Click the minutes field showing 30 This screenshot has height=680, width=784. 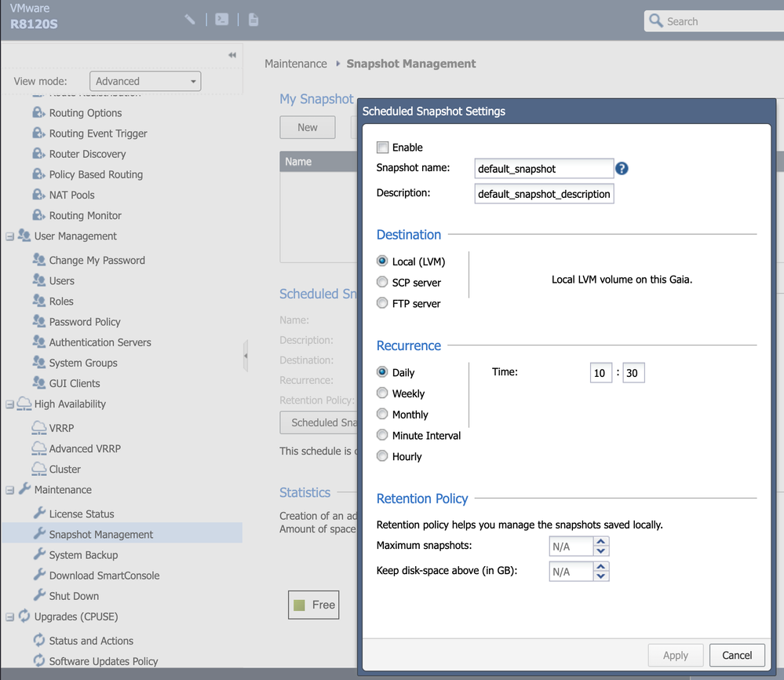tap(633, 373)
